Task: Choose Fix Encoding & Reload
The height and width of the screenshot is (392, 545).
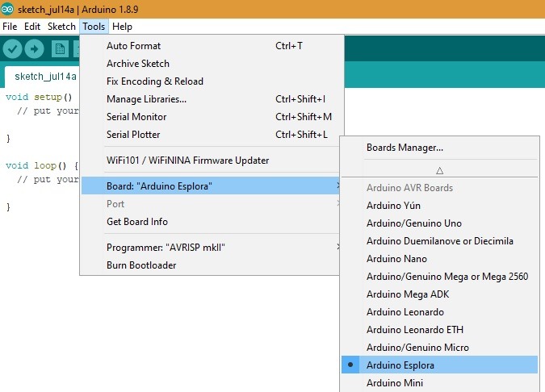Action: click(x=210, y=81)
